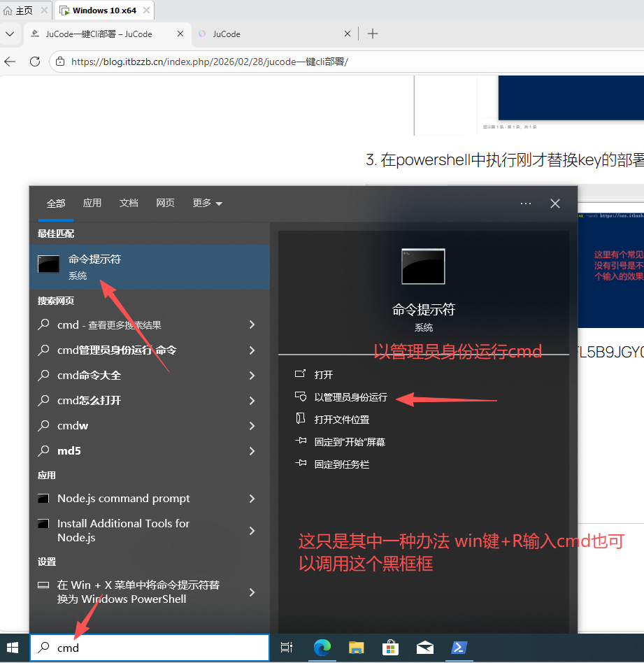Open the Mail app on taskbar
The width and height of the screenshot is (644, 663).
424,648
